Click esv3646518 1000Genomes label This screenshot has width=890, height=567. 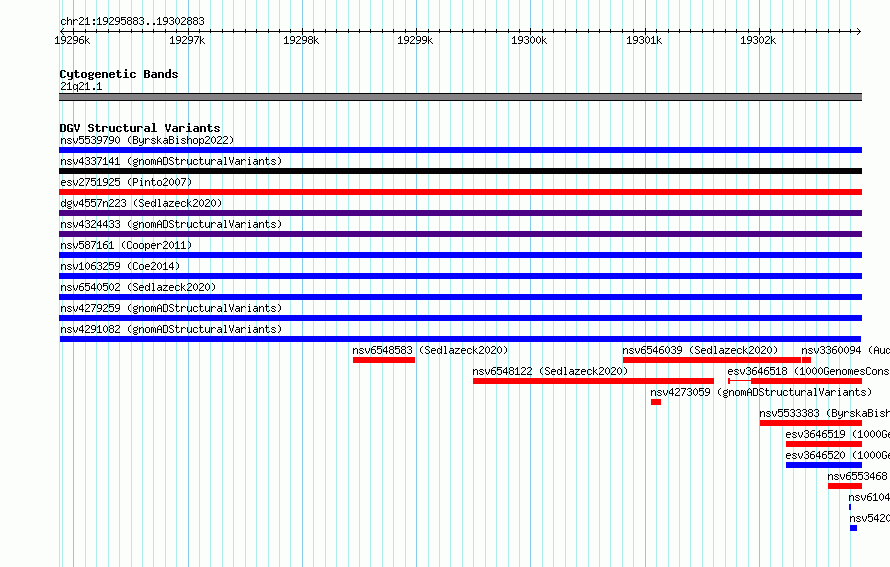click(x=808, y=371)
